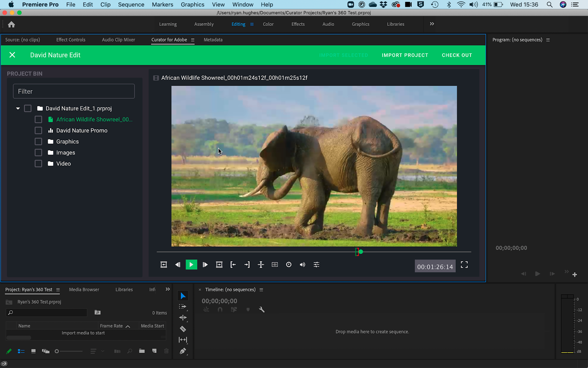Jump to the previous clip in the Curator preview
This screenshot has height=368, width=588.
pos(164,265)
